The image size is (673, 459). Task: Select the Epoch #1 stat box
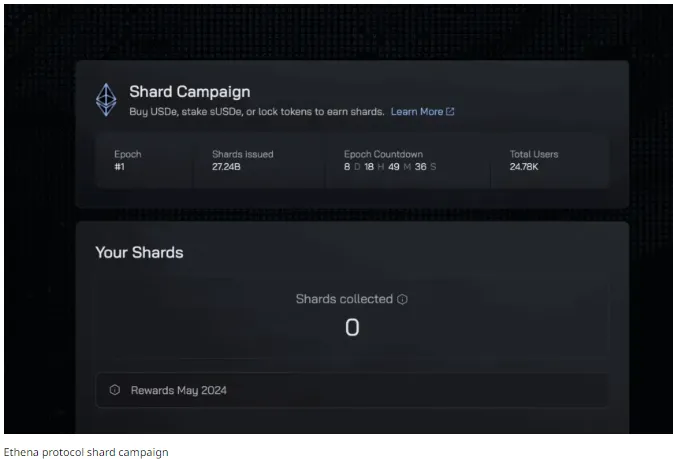click(145, 161)
